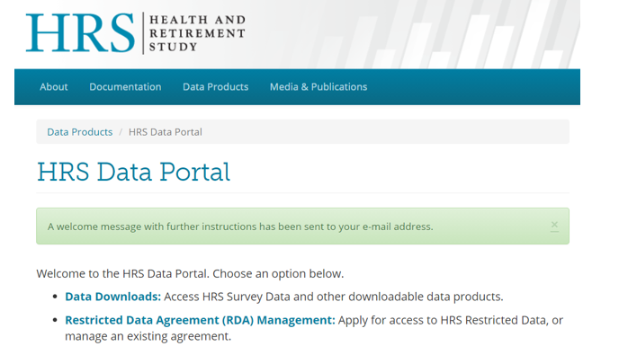This screenshot has width=619, height=364.
Task: Open Restricted Data Agreement (RDA) Management link
Action: pos(200,320)
